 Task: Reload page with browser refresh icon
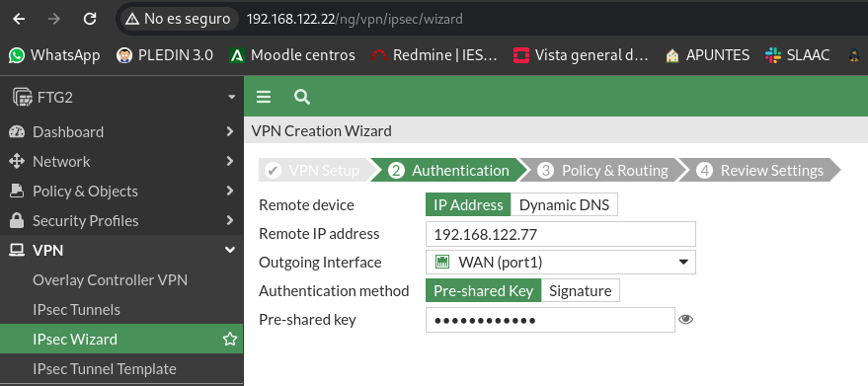point(90,19)
